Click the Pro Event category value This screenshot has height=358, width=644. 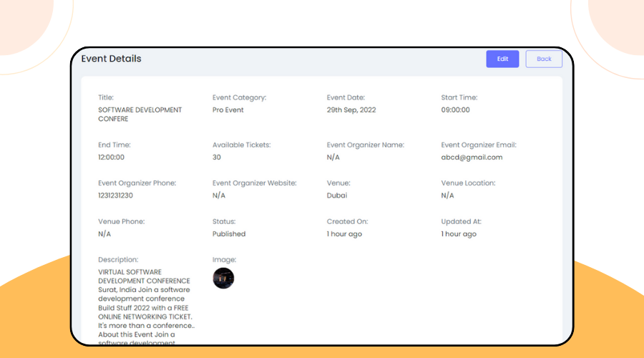(228, 110)
